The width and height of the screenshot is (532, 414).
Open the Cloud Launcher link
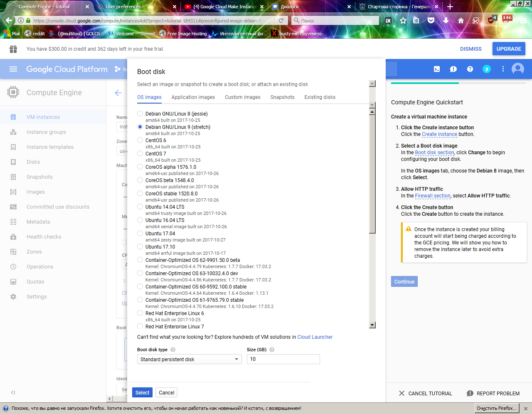pos(315,337)
